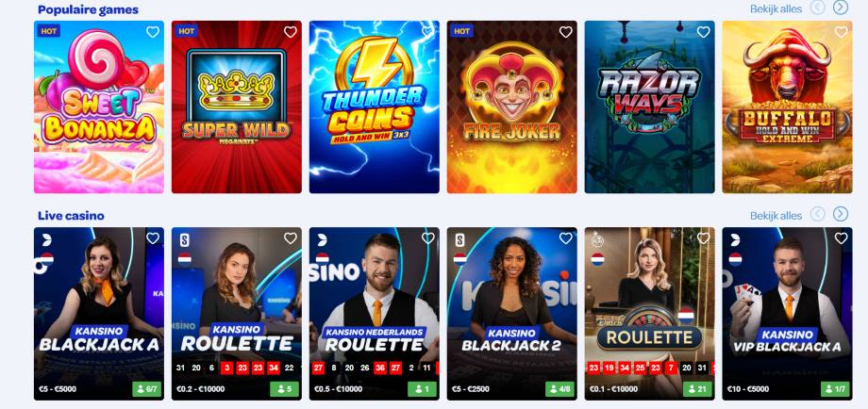
Task: Click player count badge 21 on Roulette
Action: coord(697,389)
